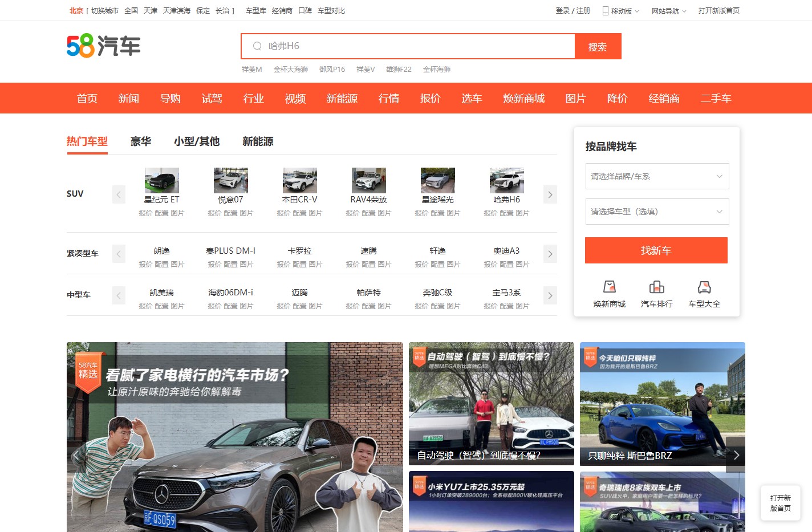Go back in 中型车 row with left arrow

coord(119,295)
